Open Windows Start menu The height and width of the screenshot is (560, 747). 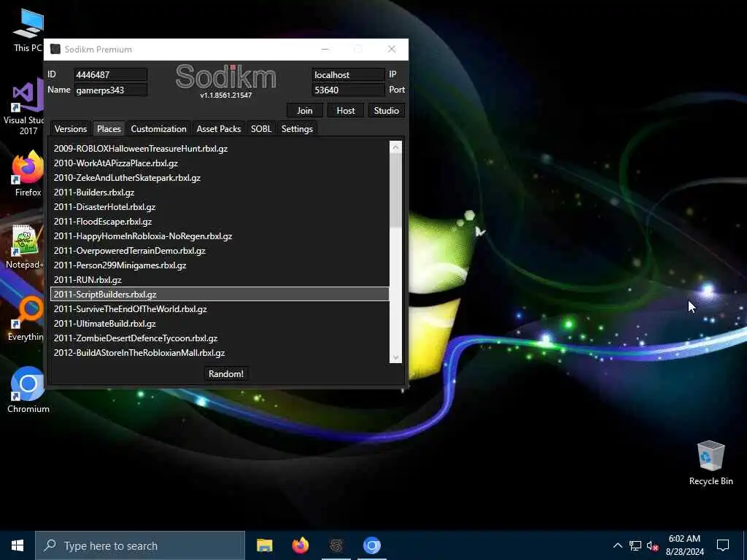point(18,545)
